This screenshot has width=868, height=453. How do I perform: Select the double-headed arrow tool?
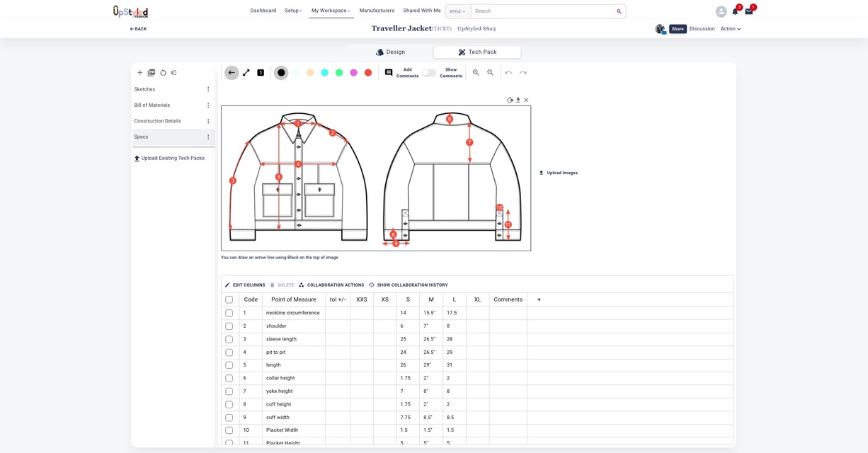(246, 73)
